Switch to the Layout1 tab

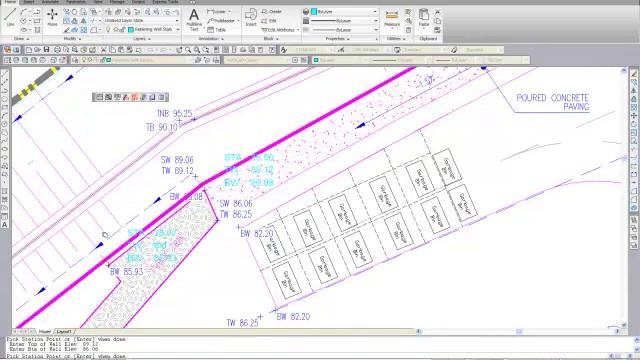tap(64, 331)
